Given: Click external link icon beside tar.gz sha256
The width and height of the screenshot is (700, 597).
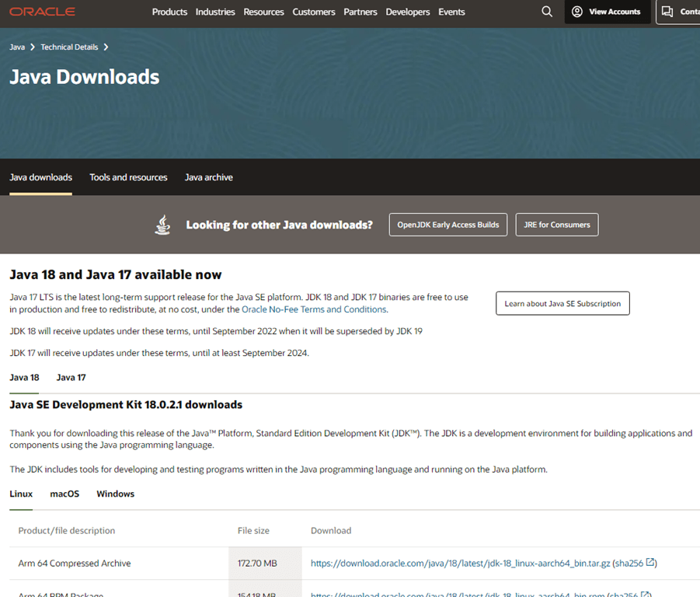Looking at the screenshot, I should coord(650,562).
